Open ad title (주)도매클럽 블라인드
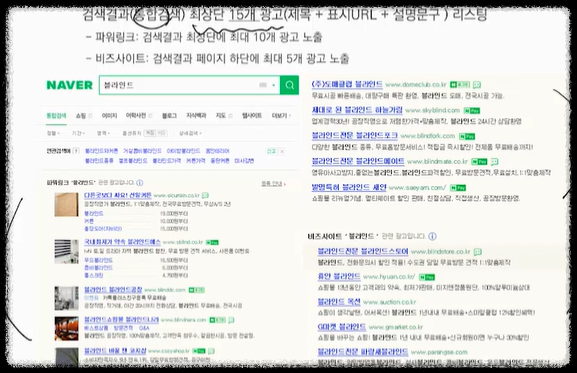The height and width of the screenshot is (373, 577). 347,84
